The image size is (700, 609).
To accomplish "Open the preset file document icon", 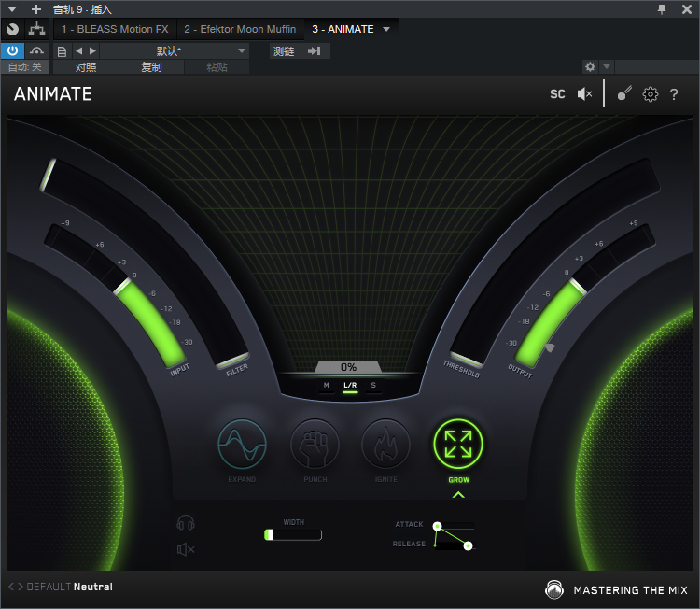I will coord(62,51).
